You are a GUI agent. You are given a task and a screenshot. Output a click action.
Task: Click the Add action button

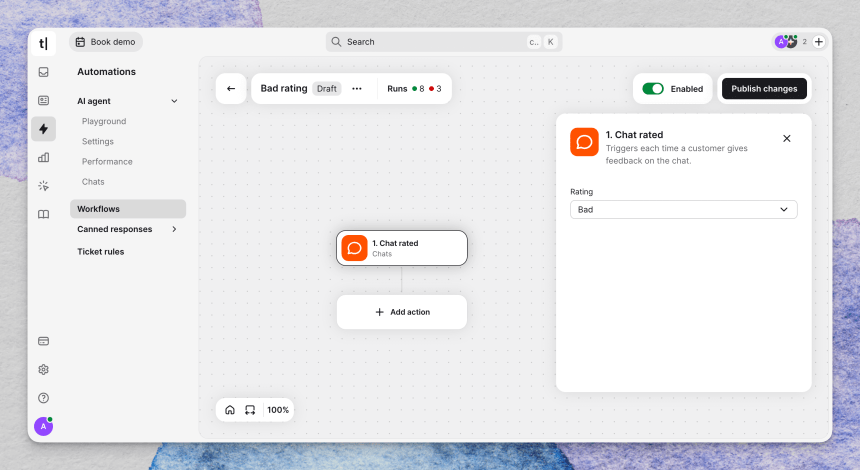[x=402, y=312]
